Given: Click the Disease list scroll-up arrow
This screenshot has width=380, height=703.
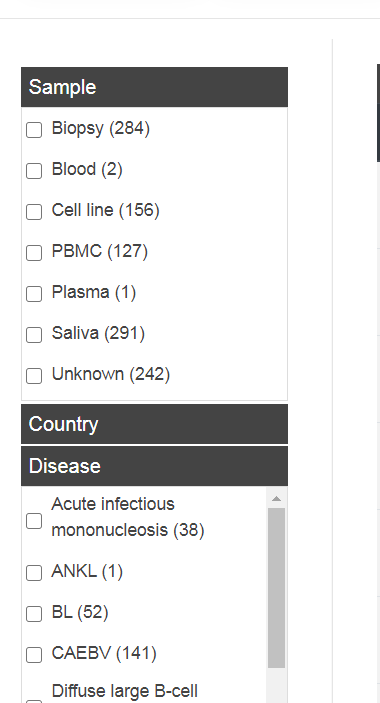Looking at the screenshot, I should click(x=276, y=499).
